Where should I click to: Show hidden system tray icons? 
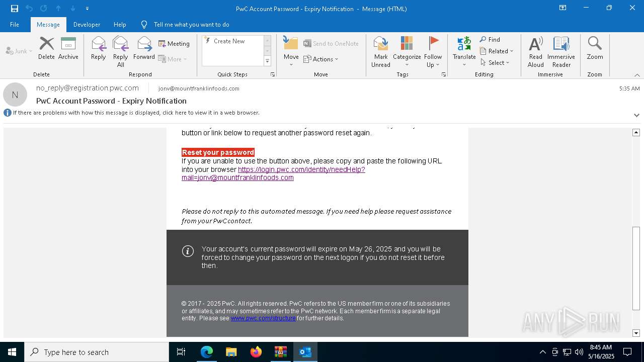tap(542, 352)
